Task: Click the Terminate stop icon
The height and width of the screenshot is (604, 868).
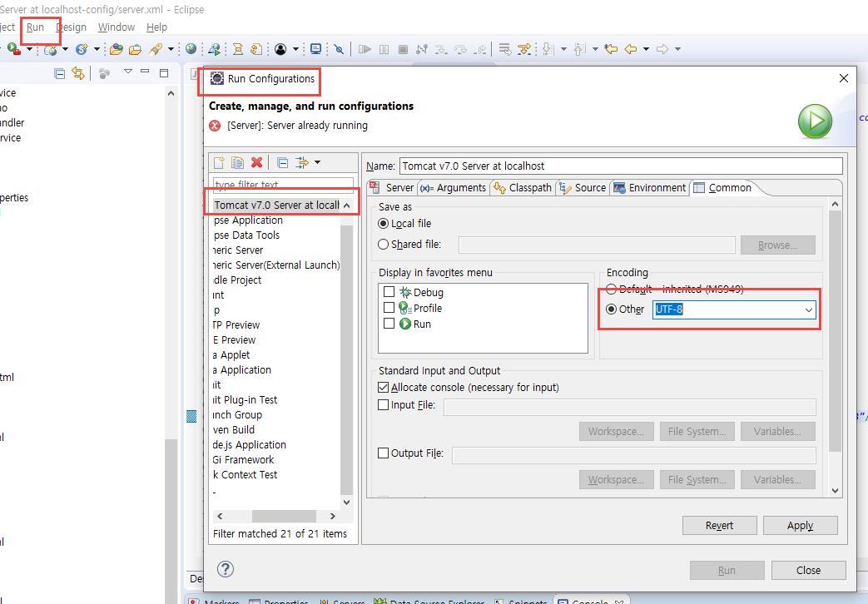Action: click(x=403, y=49)
